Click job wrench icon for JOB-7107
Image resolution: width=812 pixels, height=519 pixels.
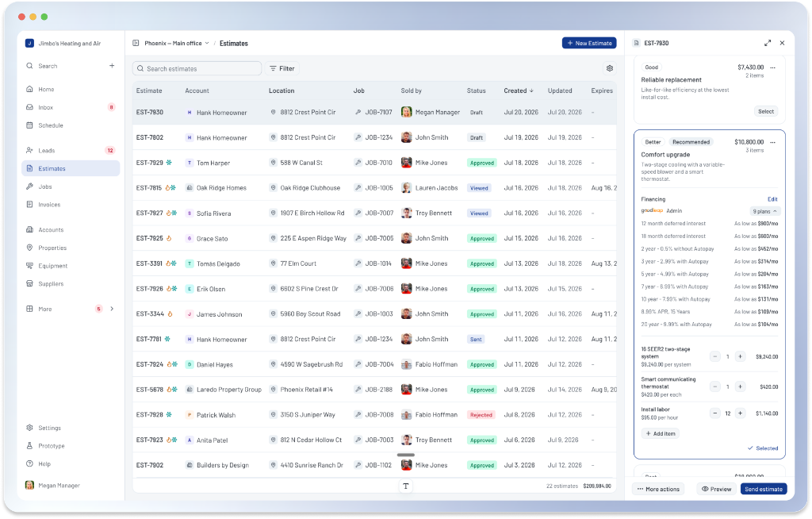pyautogui.click(x=358, y=112)
